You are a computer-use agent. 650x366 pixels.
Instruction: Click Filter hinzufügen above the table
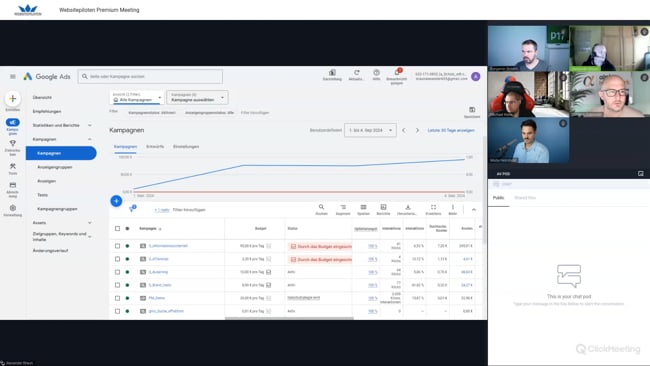[189, 210]
